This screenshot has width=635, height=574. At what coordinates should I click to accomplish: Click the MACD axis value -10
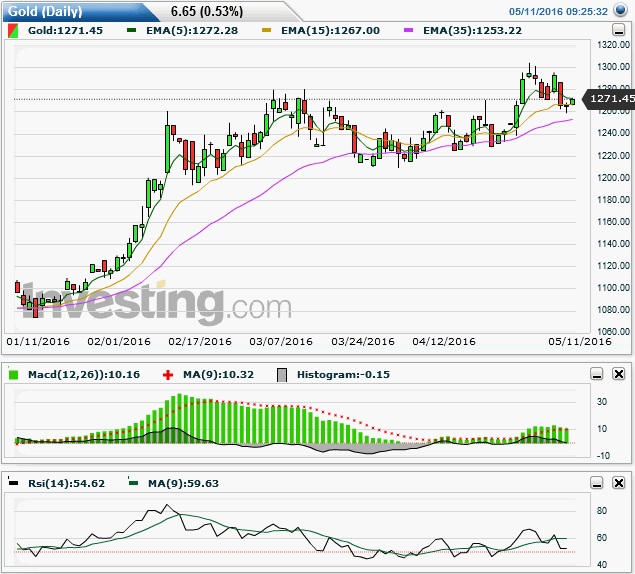[603, 456]
